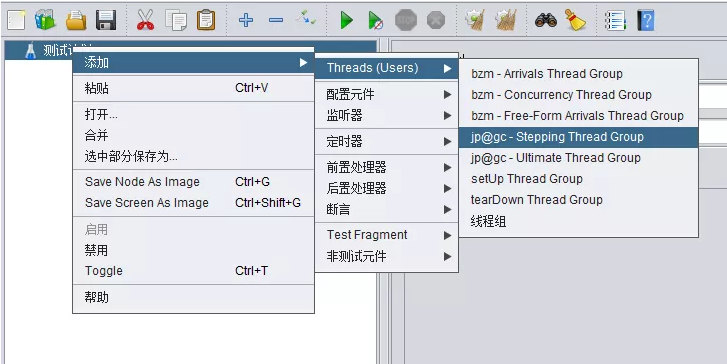The height and width of the screenshot is (364, 727).
Task: Select 添加 in the context menu
Action: coord(193,63)
